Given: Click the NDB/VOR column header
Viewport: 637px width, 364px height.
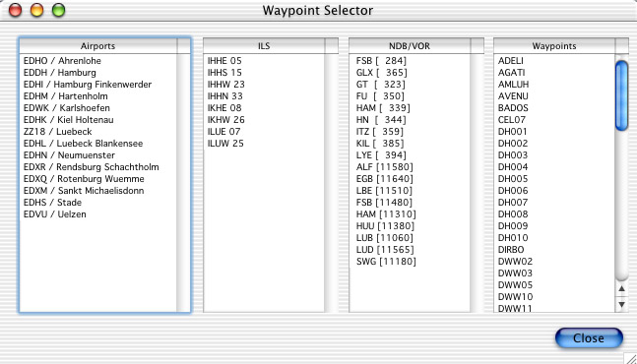Looking at the screenshot, I should pyautogui.click(x=410, y=46).
